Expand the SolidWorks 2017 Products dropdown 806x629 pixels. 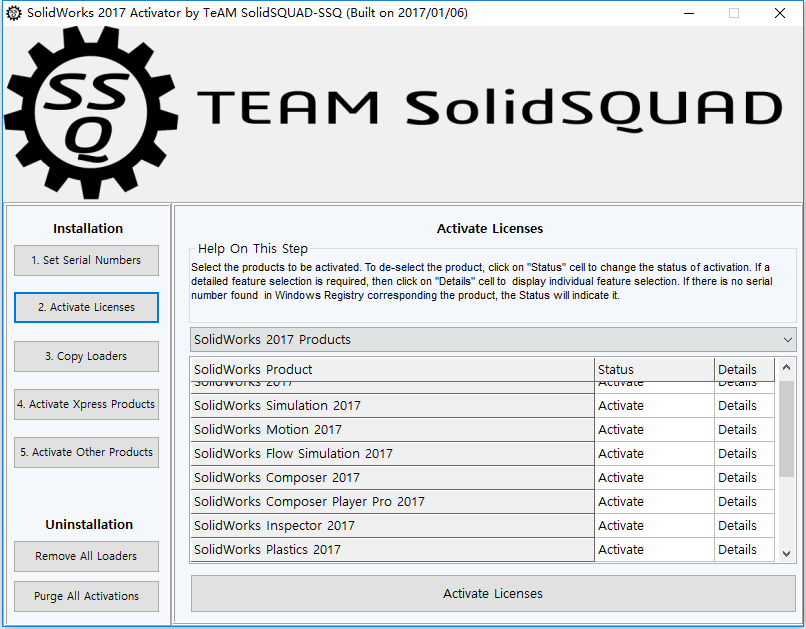pos(493,340)
